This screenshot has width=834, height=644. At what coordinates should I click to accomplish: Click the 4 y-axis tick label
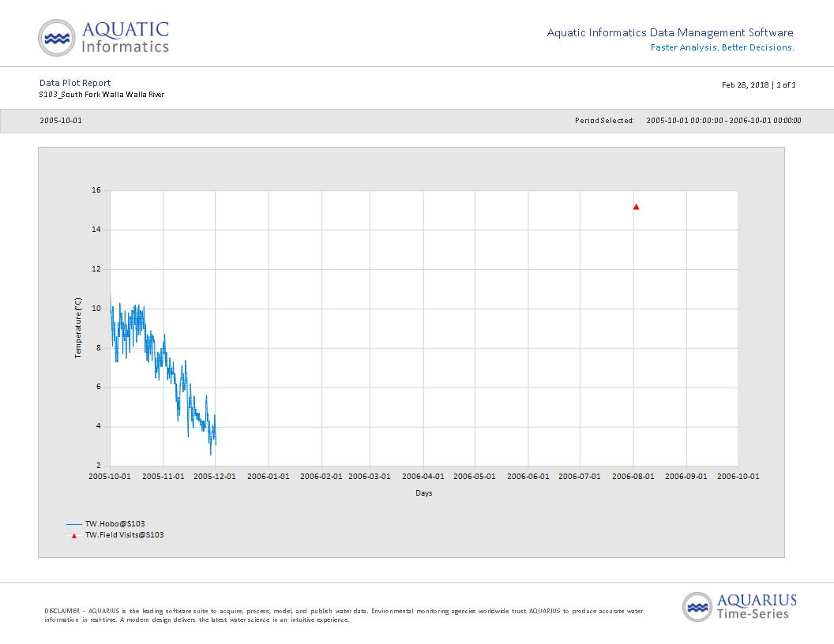pyautogui.click(x=99, y=426)
